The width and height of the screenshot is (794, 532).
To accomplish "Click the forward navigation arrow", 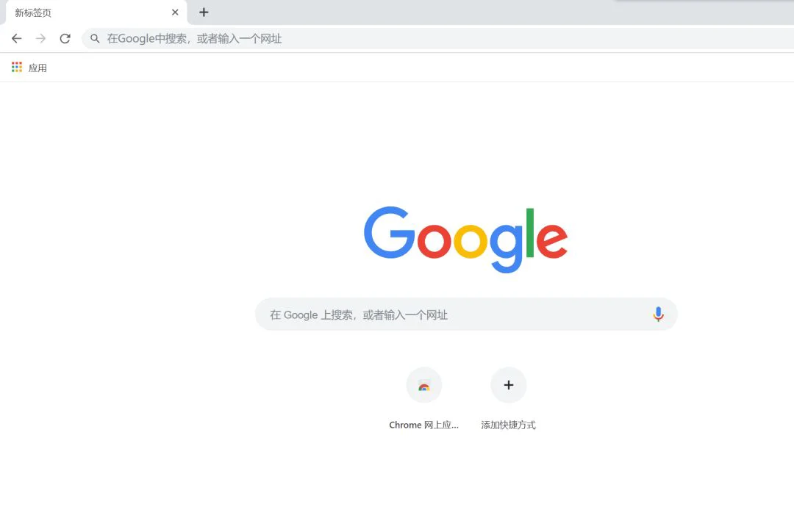I will [41, 38].
